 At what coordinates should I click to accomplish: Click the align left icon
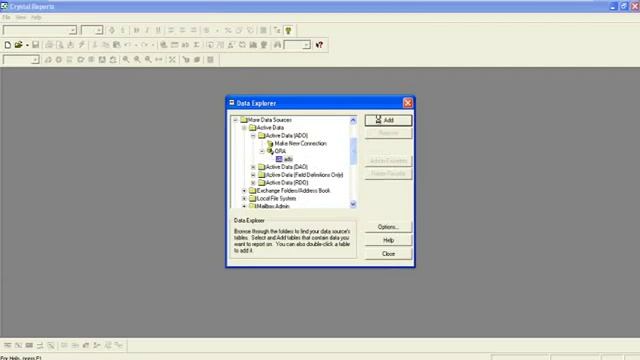click(171, 30)
